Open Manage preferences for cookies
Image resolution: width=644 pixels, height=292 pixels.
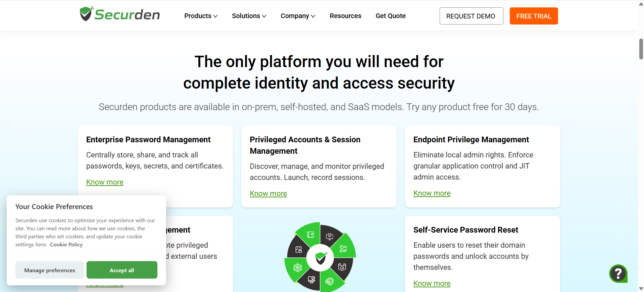(x=50, y=270)
